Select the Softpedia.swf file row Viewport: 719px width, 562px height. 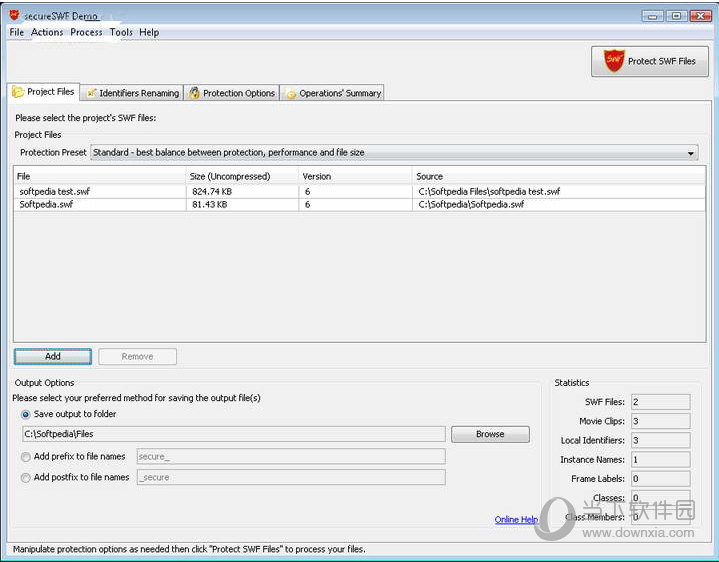click(x=360, y=204)
